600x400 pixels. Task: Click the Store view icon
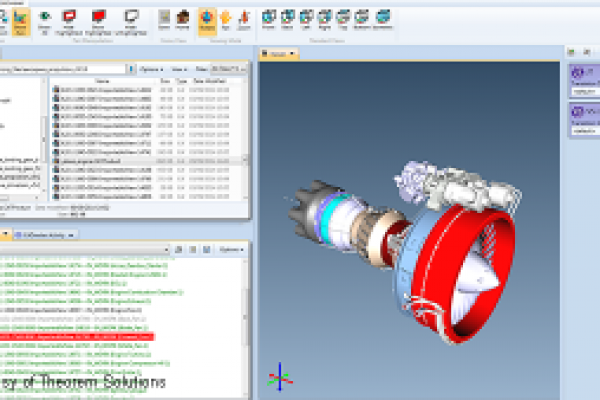(164, 18)
